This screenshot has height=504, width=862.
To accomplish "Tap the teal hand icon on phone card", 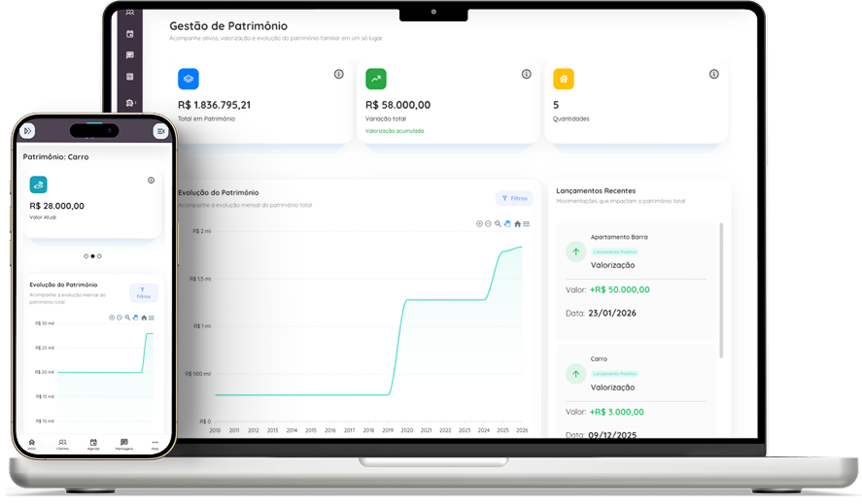I will 39,185.
